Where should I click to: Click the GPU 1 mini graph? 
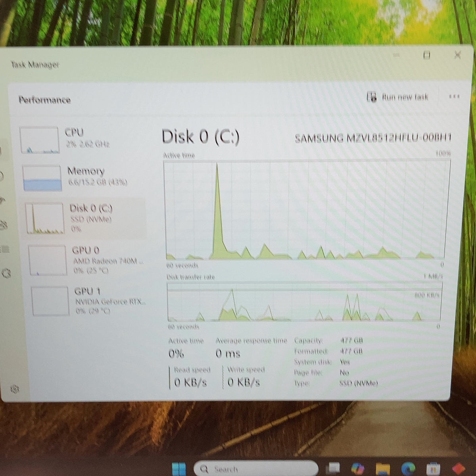tap(50, 301)
